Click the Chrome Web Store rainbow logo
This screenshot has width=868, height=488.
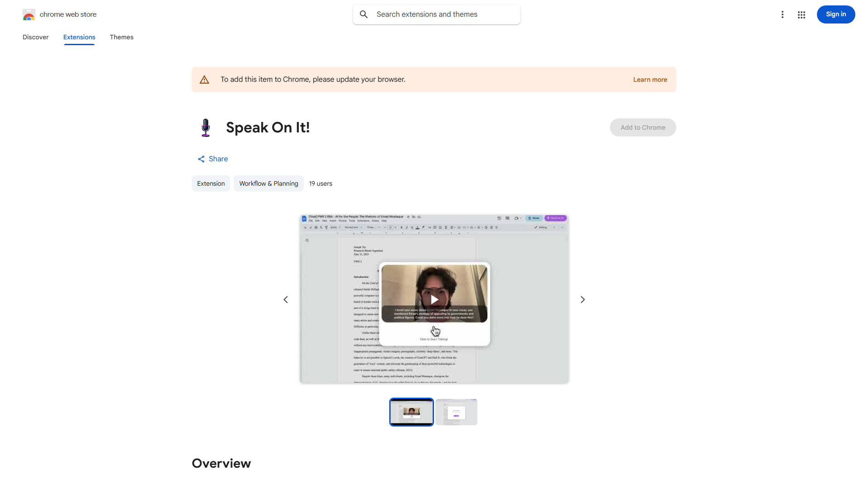click(x=28, y=15)
